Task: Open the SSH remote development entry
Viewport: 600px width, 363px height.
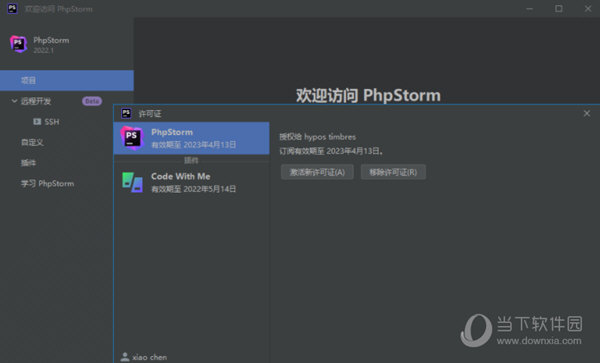Action: 52,122
